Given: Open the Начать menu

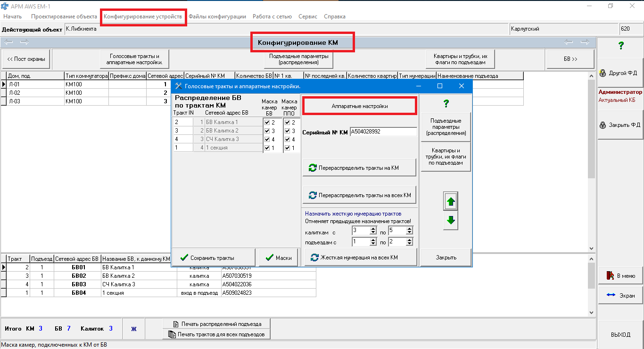Looking at the screenshot, I should coord(12,17).
